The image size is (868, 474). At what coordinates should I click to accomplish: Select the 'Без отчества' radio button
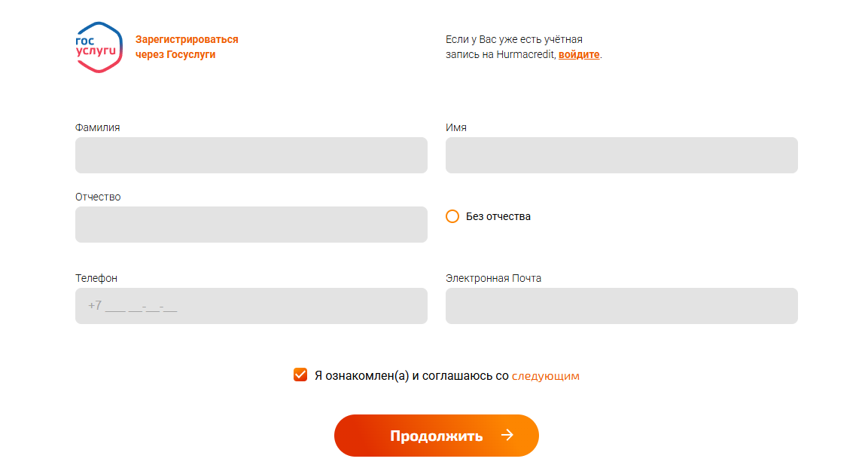click(452, 217)
